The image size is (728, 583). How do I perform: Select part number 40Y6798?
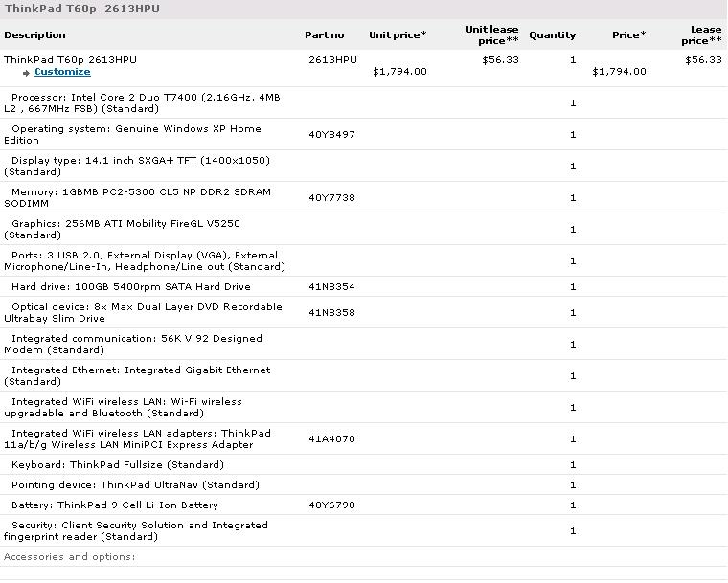[332, 505]
